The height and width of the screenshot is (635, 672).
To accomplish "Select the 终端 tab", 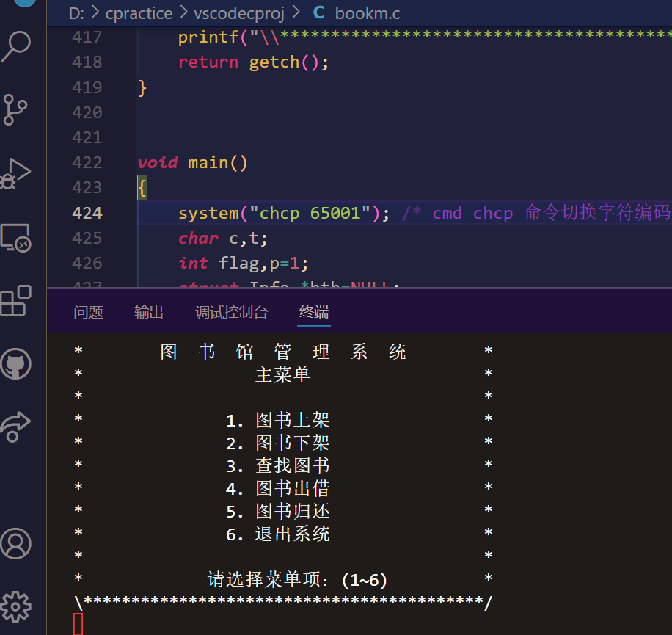I will [x=313, y=312].
